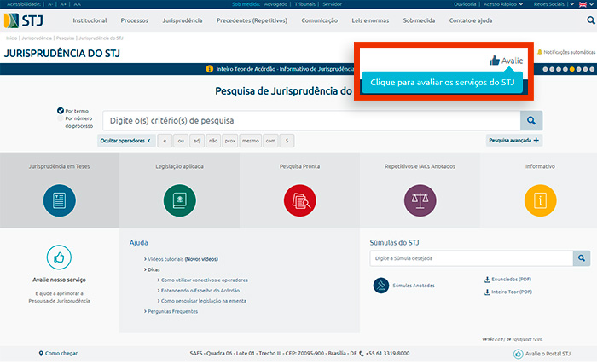Insert the 'e' search operator

click(x=165, y=141)
